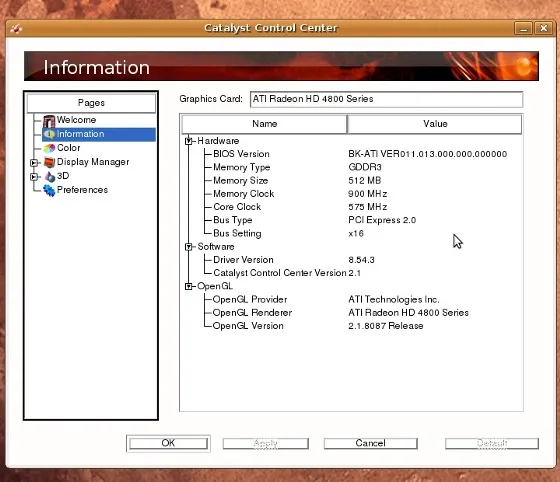560x482 pixels.
Task: Select the Memory Size row
Action: coord(240,180)
